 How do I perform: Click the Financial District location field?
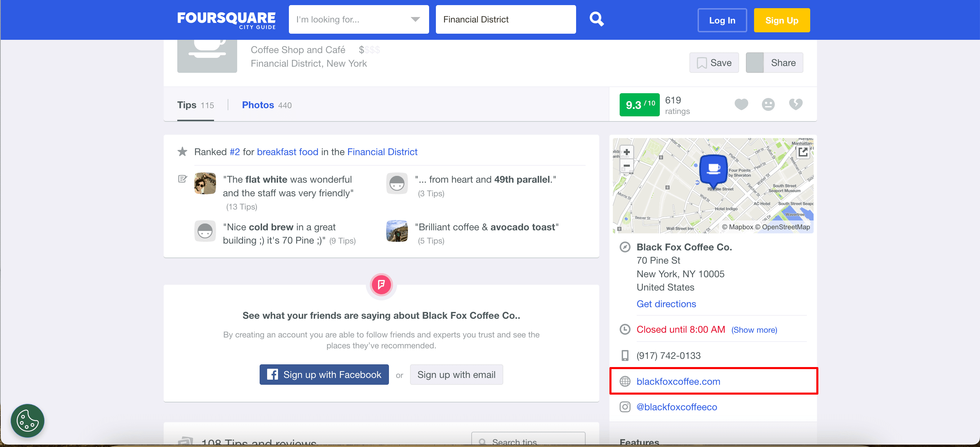point(506,19)
